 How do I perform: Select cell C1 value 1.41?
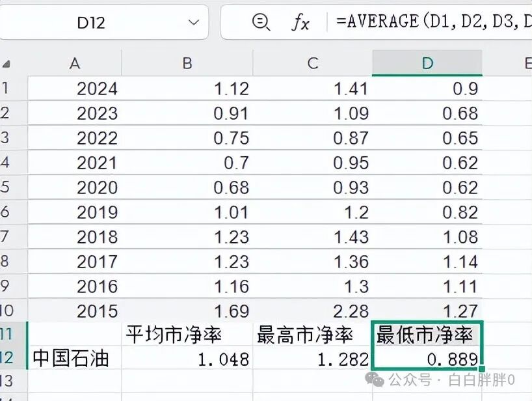coord(312,89)
